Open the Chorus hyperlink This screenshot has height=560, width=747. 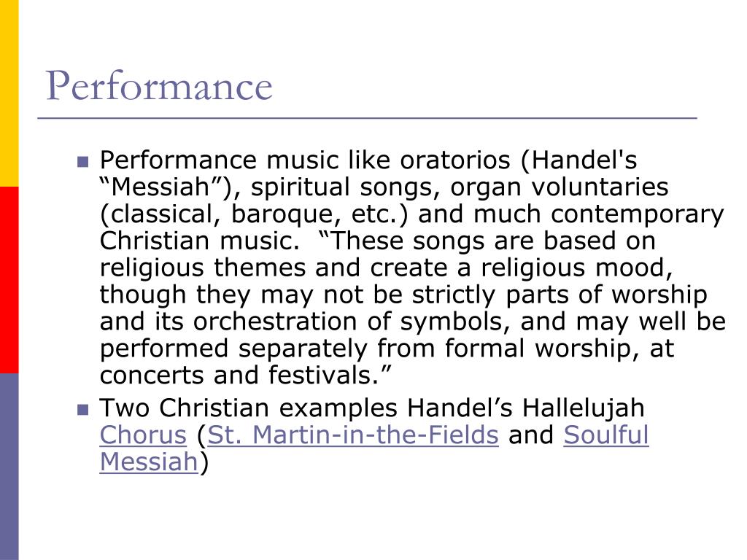[x=143, y=435]
